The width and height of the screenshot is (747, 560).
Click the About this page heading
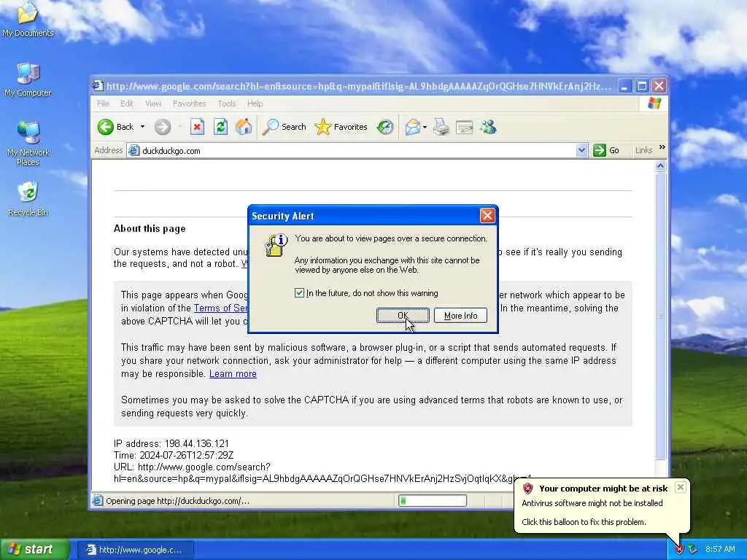click(150, 228)
